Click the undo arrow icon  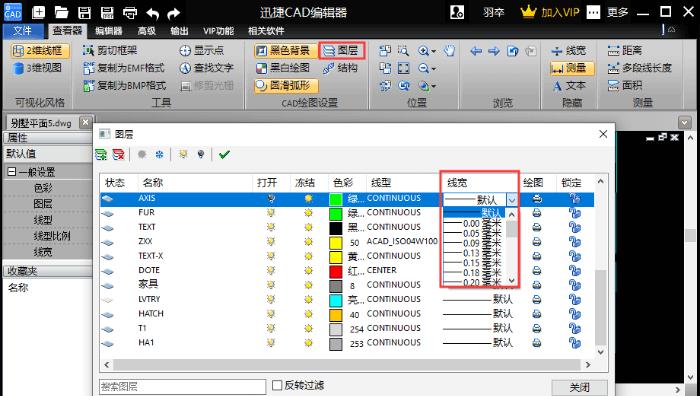pyautogui.click(x=153, y=13)
